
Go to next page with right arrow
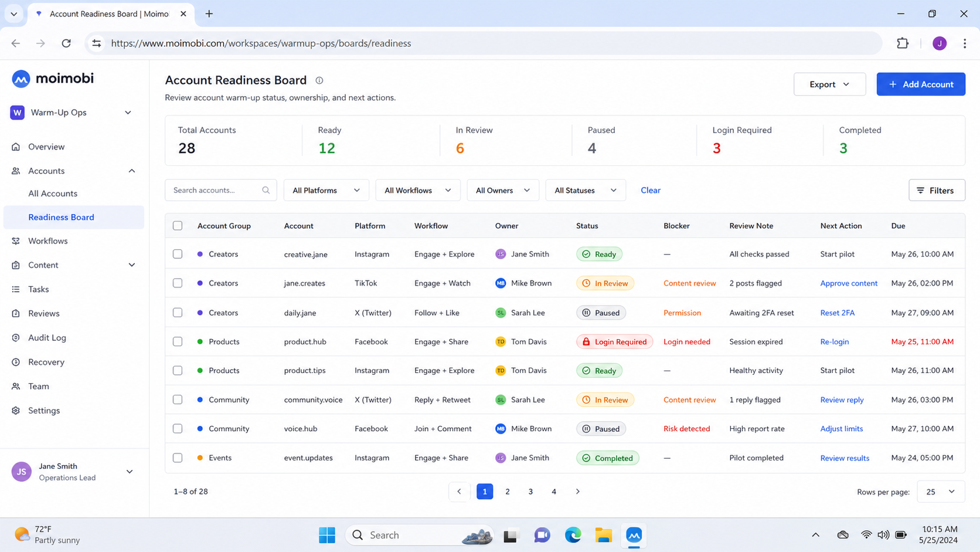point(577,492)
